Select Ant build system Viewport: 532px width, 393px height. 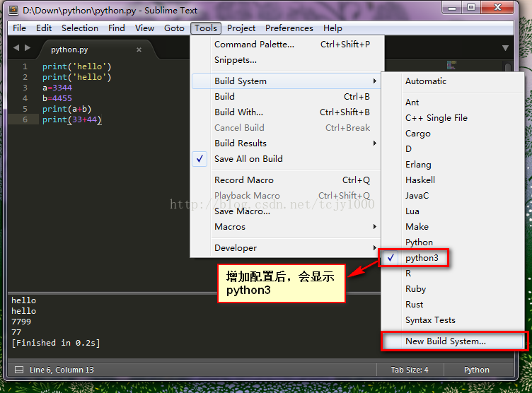click(453, 102)
